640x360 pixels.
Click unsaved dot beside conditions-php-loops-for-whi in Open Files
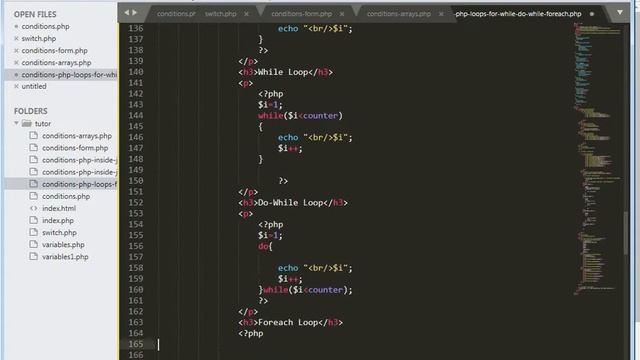tap(16, 75)
